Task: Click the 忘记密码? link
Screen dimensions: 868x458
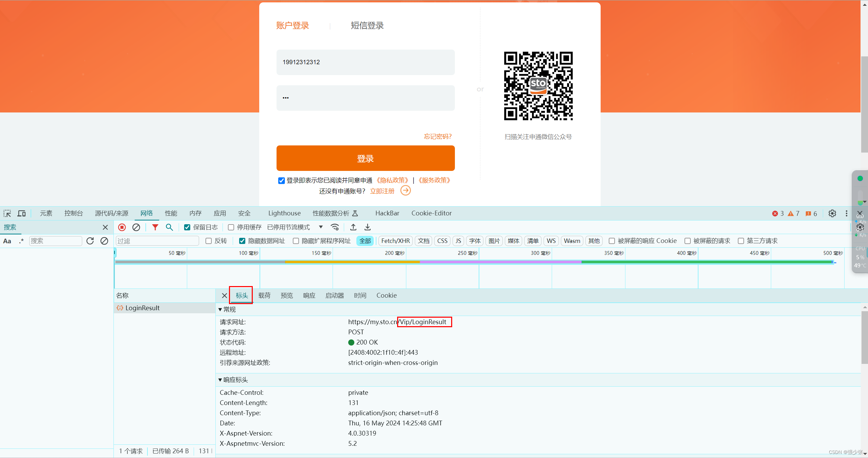Action: coord(438,136)
